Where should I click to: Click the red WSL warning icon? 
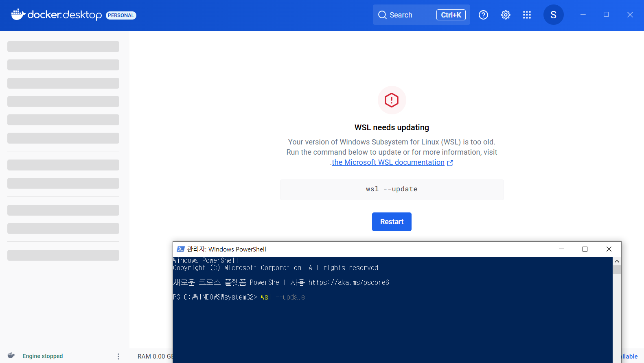(392, 100)
